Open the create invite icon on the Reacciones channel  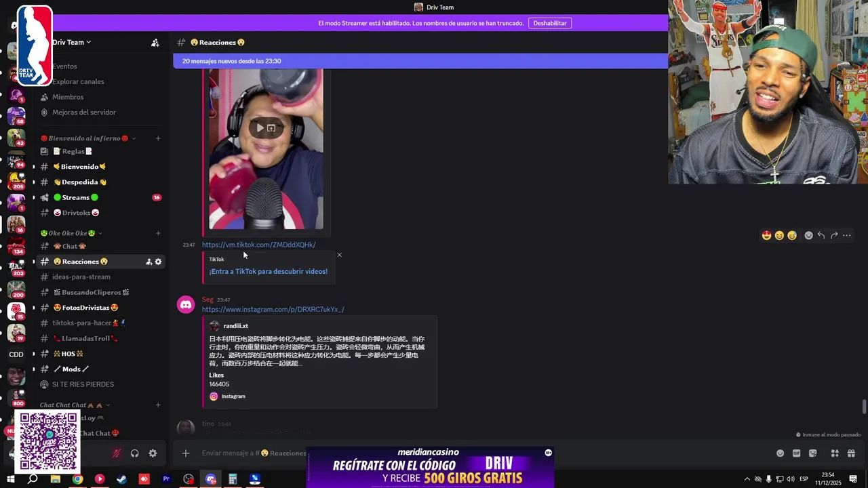tap(149, 262)
